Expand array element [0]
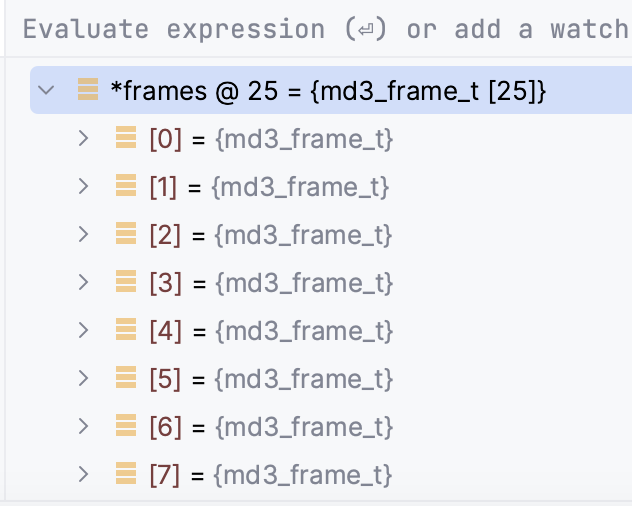Viewport: 632px width, 506px height. (83, 138)
